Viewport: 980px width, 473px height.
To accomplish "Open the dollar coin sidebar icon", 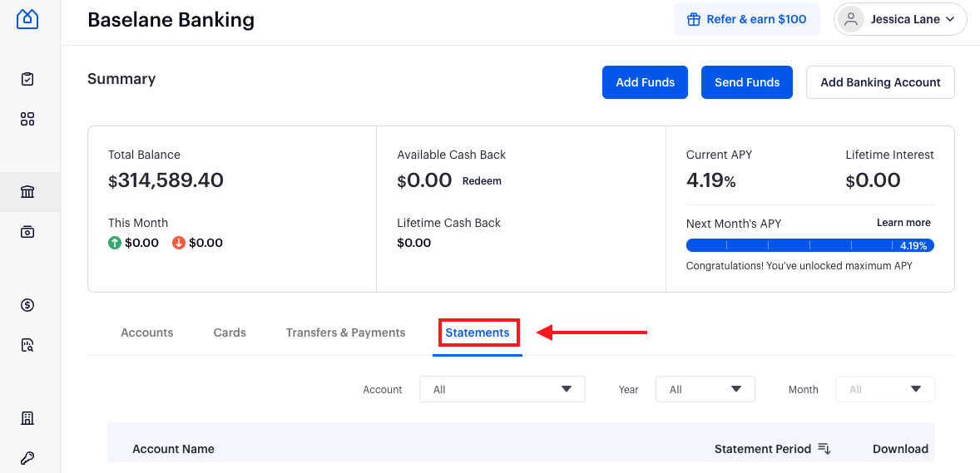I will [27, 305].
